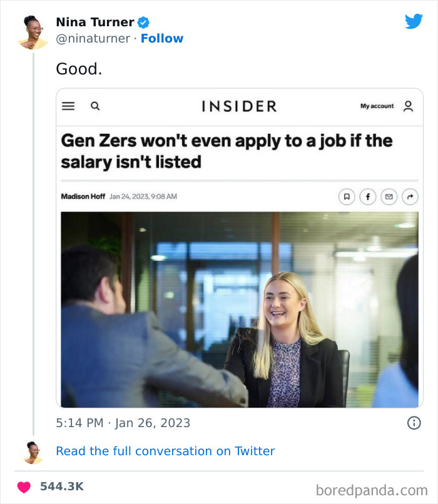Follow Nina Turner on Twitter
This screenshot has width=438, height=504.
162,38
